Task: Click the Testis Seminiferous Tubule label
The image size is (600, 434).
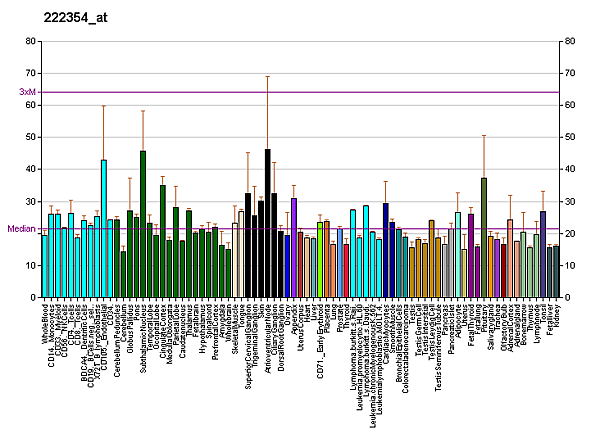Action: [438, 347]
